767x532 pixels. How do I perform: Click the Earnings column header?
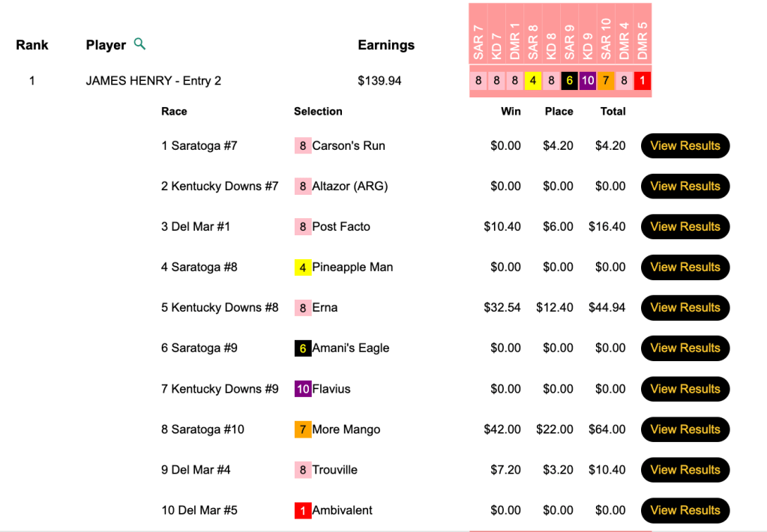(386, 45)
